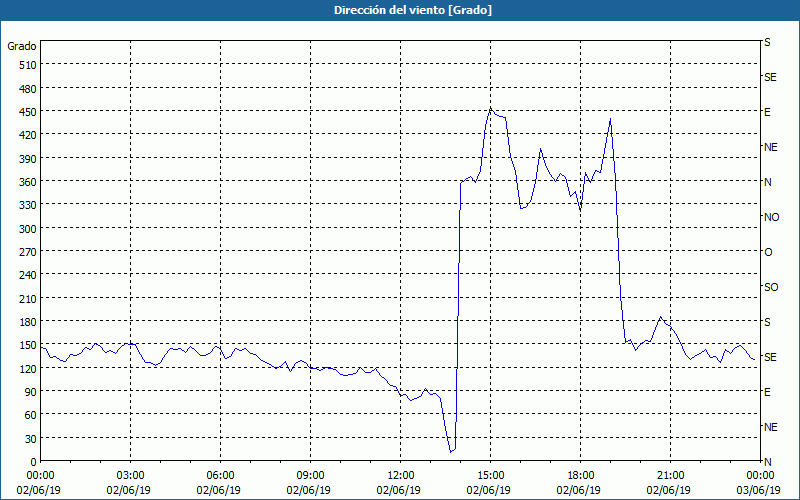Select the 210 y-axis tick label
This screenshot has height=500, width=800.
click(28, 298)
